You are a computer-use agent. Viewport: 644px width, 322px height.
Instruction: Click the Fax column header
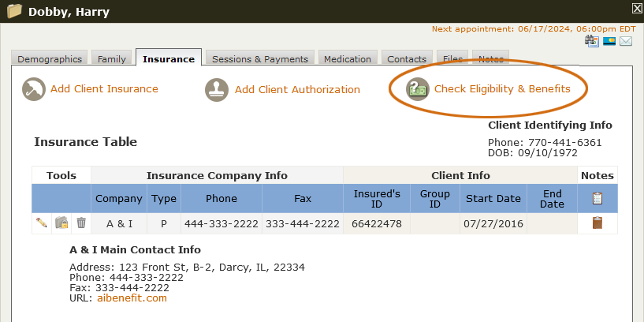[303, 199]
